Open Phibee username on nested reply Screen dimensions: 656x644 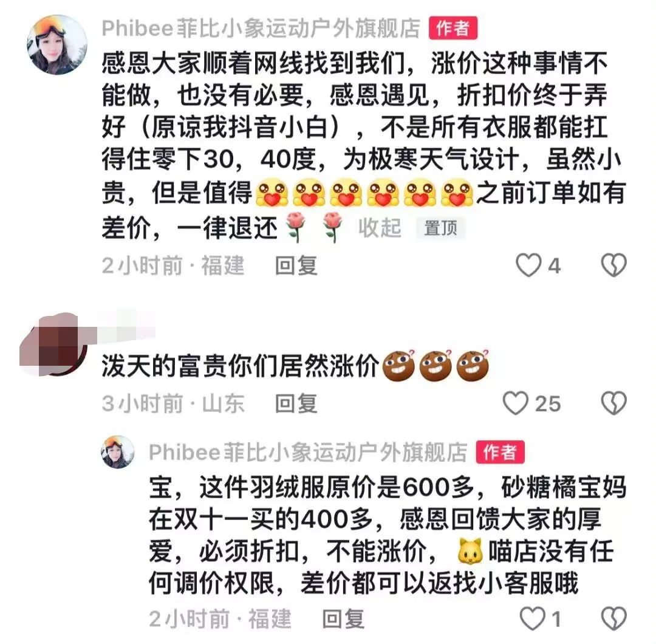(308, 453)
